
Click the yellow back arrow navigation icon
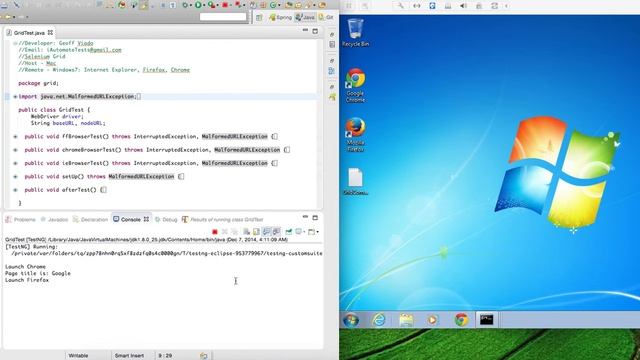pos(7,17)
